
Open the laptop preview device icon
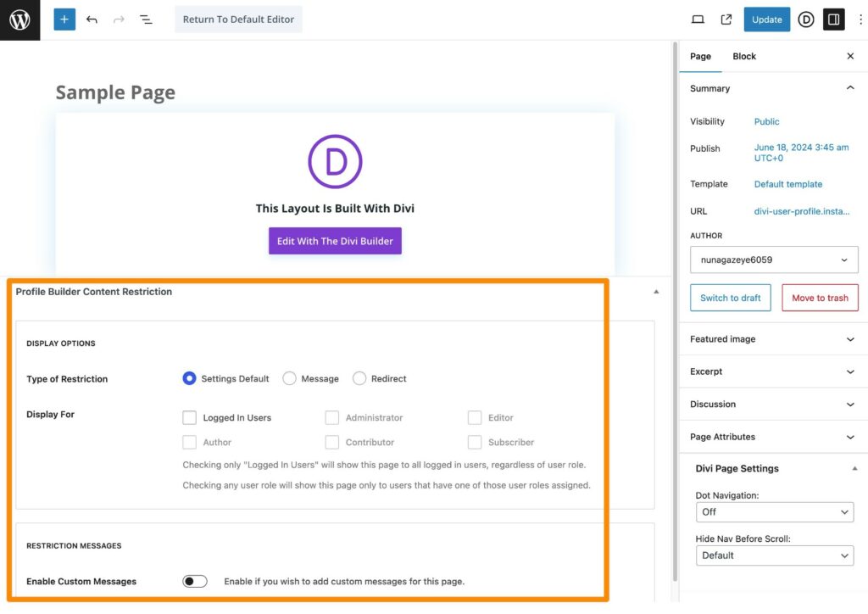[698, 20]
